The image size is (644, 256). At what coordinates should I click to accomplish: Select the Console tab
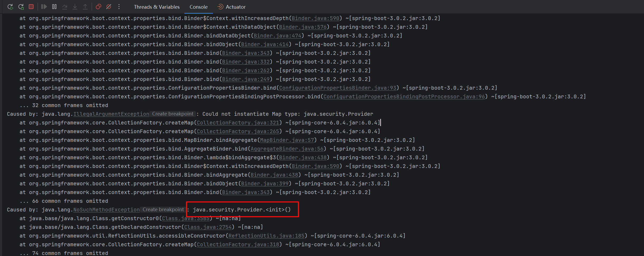[199, 7]
